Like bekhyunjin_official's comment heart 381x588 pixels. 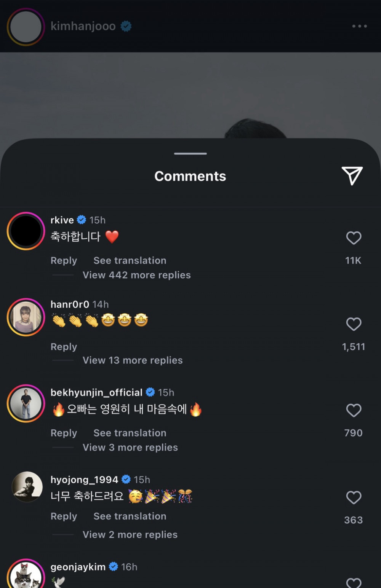(x=354, y=411)
